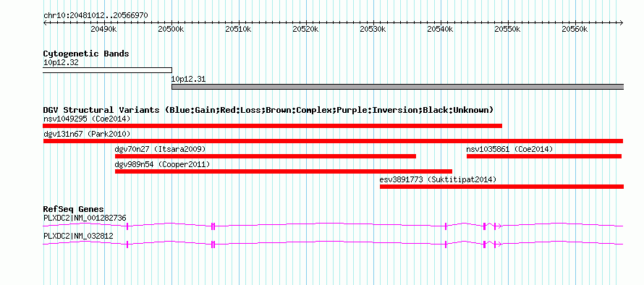Click the 20550k ruler tick label

coord(508,29)
